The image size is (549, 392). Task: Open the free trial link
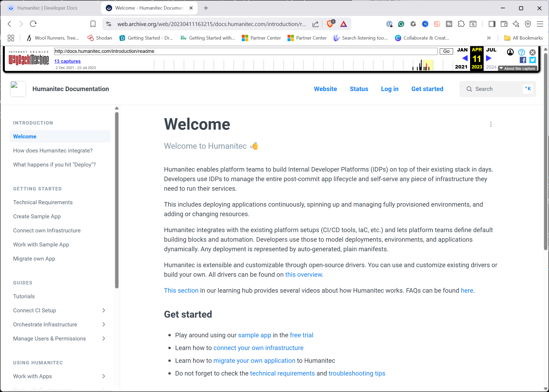pos(301,335)
